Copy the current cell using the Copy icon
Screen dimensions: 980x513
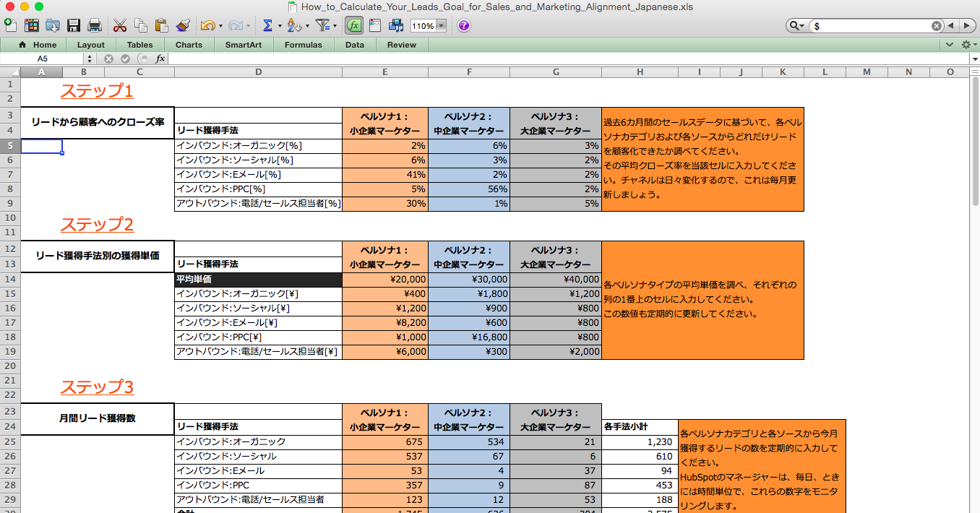141,25
